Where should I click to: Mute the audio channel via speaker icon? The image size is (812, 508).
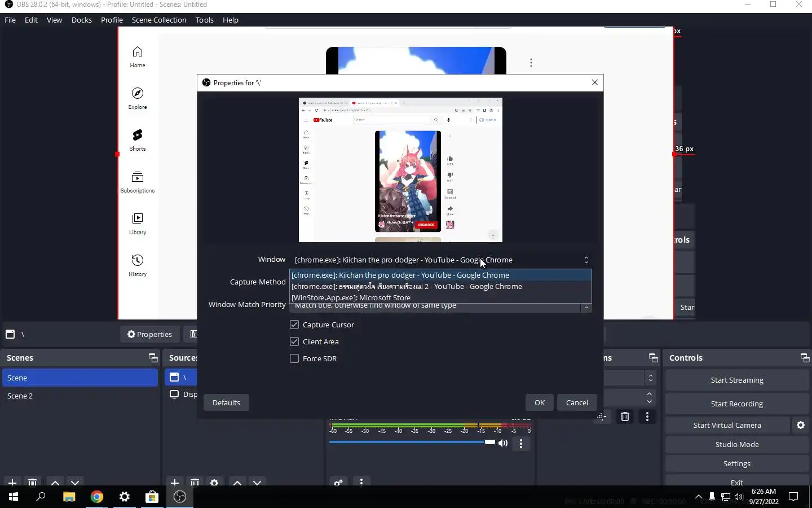[x=503, y=443]
